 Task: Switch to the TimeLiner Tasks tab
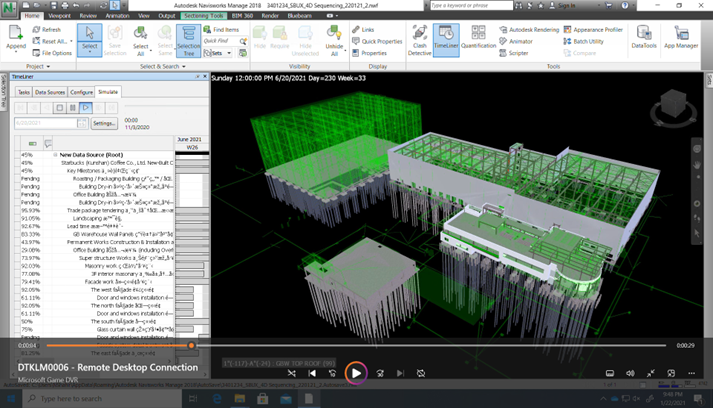tap(24, 92)
